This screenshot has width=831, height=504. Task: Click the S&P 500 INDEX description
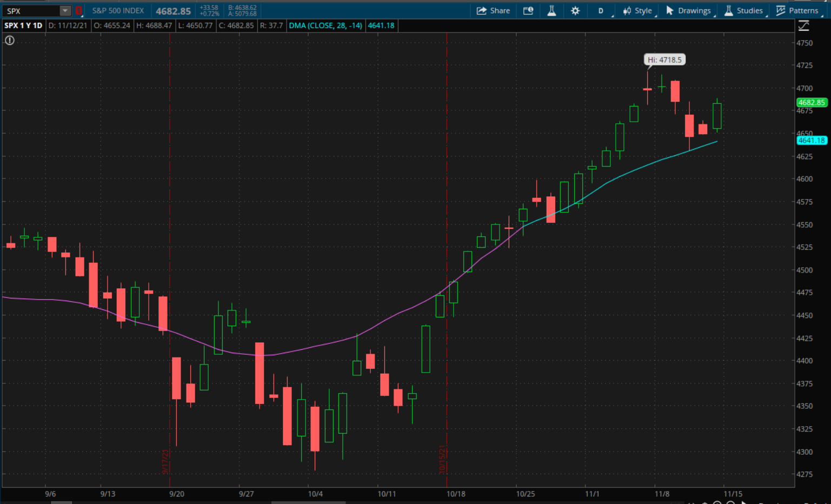pyautogui.click(x=118, y=11)
